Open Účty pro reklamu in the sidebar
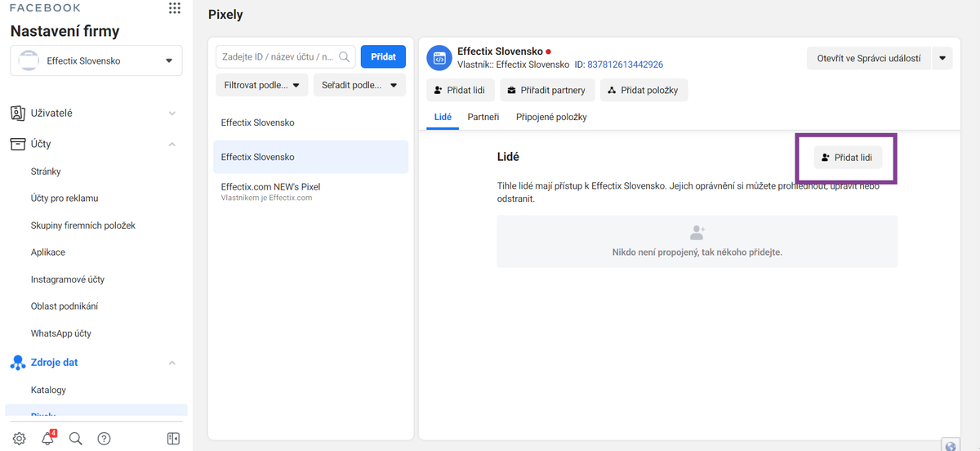Screen dimensions: 980x451 [65, 199]
